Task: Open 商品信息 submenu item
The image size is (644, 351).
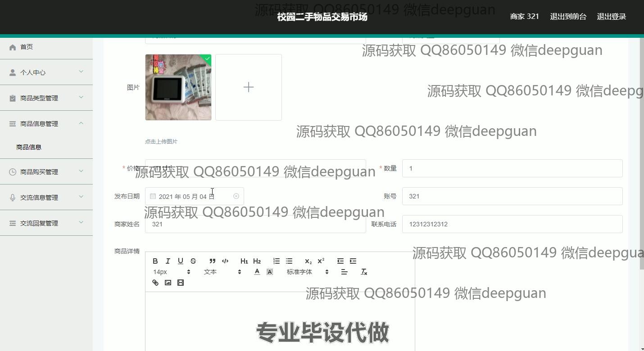Action: click(x=29, y=147)
